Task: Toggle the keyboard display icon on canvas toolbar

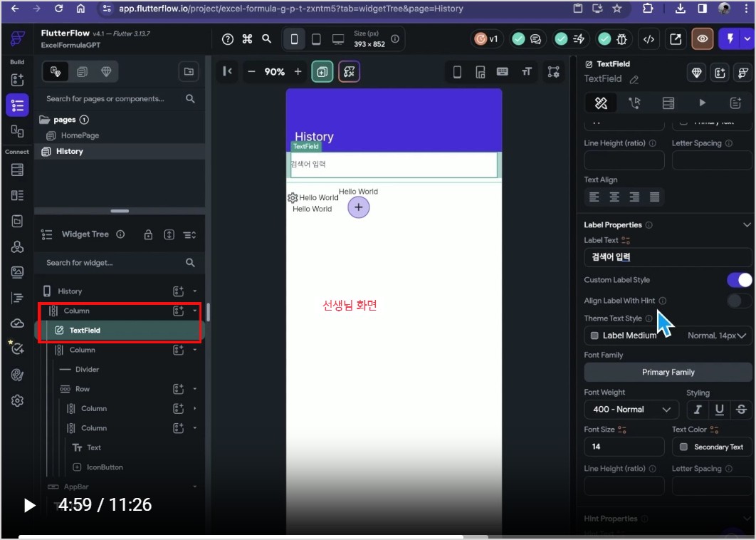Action: click(x=503, y=72)
